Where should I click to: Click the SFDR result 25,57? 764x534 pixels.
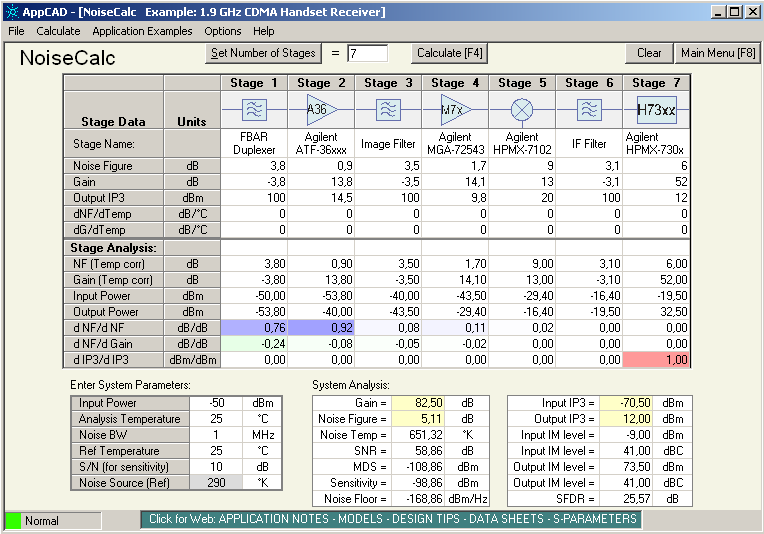(x=626, y=499)
